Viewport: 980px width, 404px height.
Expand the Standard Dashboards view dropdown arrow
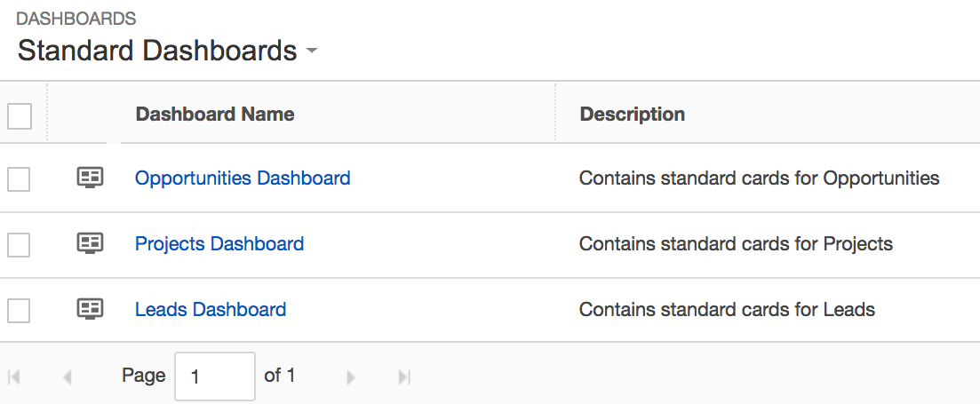pyautogui.click(x=312, y=51)
